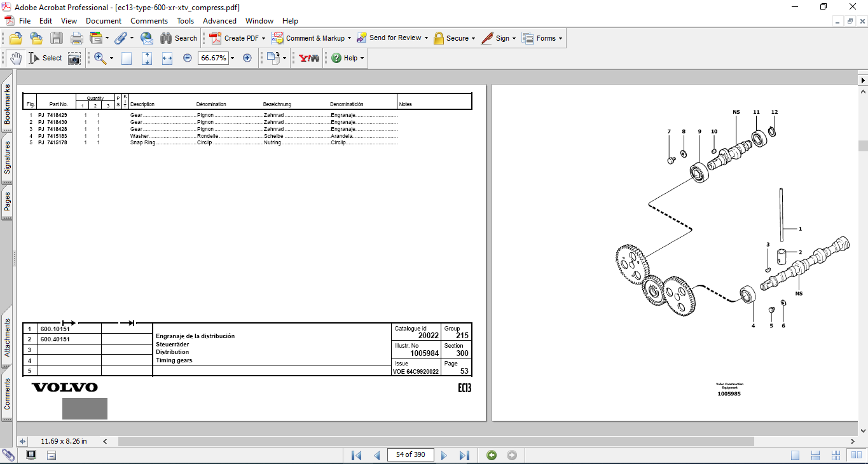Image resolution: width=868 pixels, height=464 pixels.
Task: Switch to single page layout
Action: pos(796,455)
